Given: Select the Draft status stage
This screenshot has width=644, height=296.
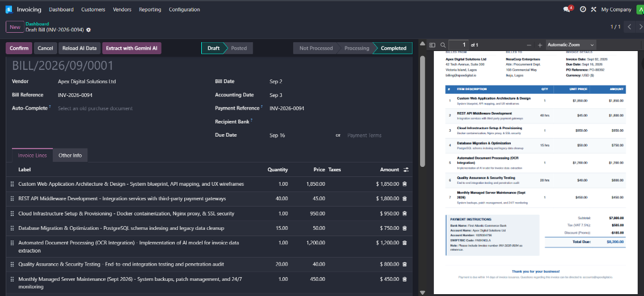Looking at the screenshot, I should tap(214, 48).
